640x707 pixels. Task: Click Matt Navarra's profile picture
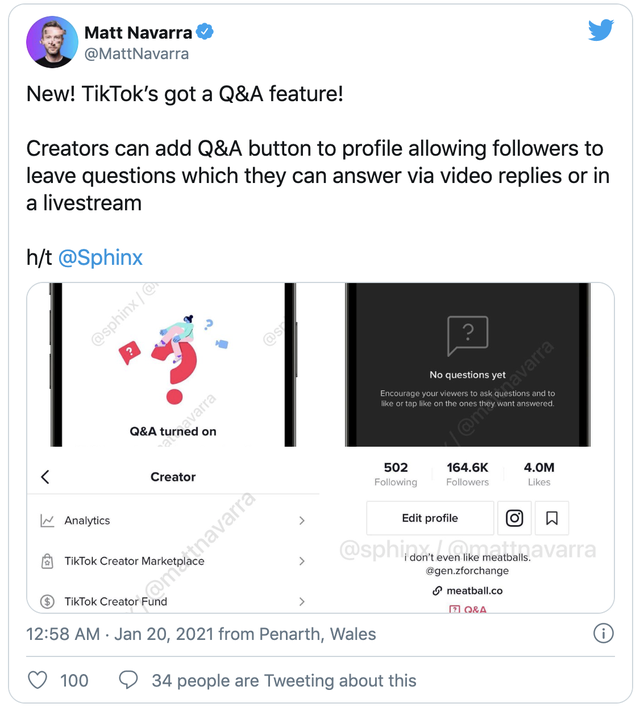[50, 43]
